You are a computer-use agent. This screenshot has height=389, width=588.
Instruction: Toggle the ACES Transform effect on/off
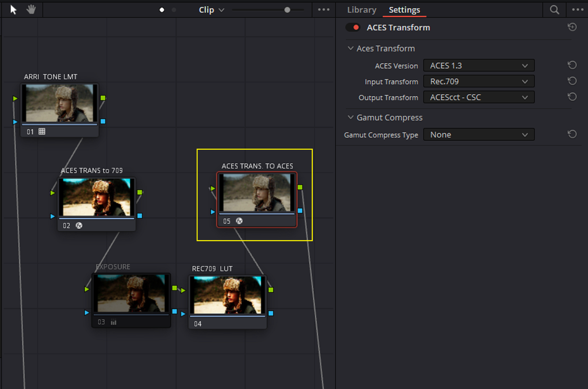pos(353,28)
